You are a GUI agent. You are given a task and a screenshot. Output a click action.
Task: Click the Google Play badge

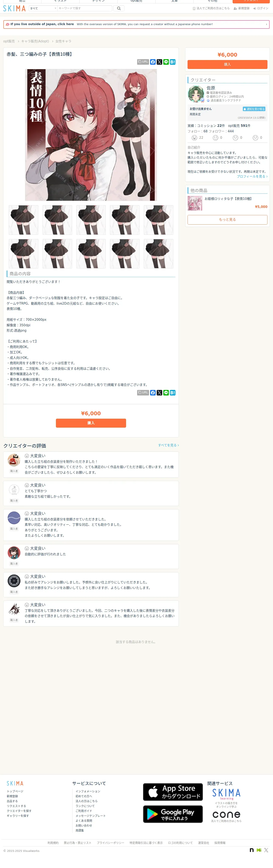[x=173, y=814]
